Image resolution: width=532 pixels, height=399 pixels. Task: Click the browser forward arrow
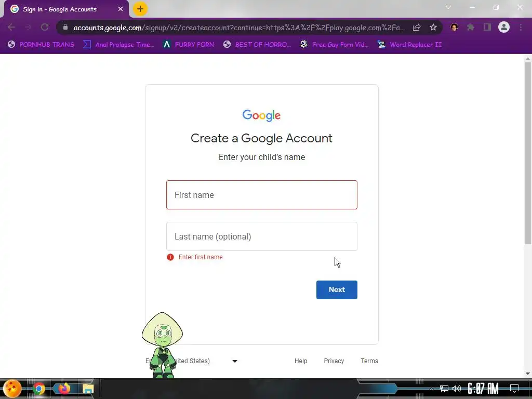click(x=28, y=27)
